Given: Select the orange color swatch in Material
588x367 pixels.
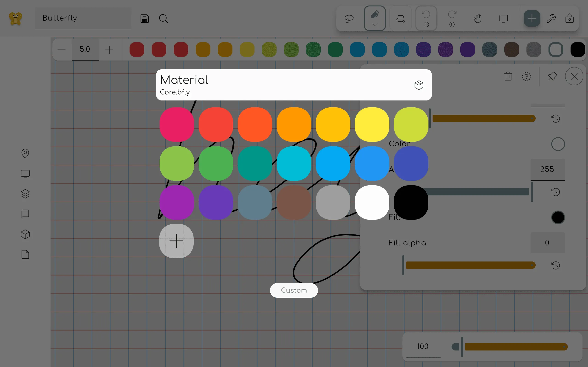Looking at the screenshot, I should (x=294, y=124).
